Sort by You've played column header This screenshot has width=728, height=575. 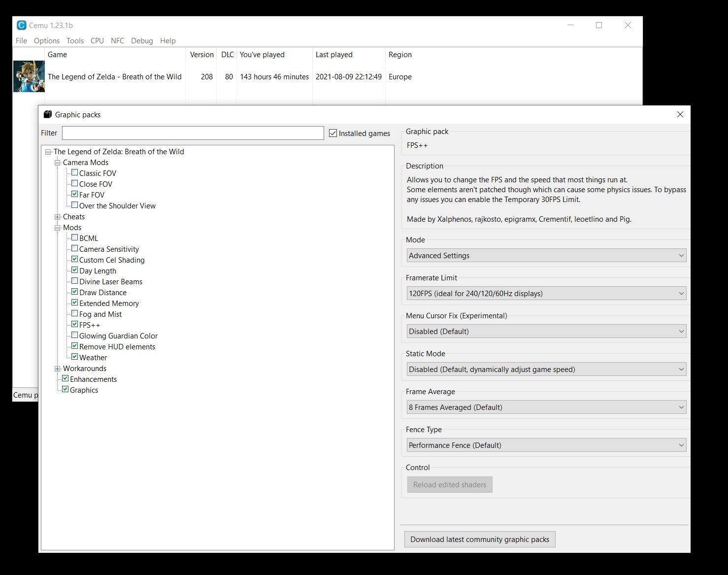274,55
